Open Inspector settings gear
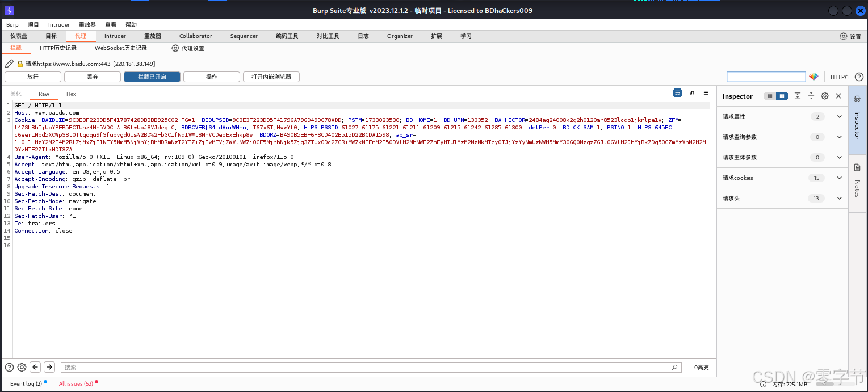868x392 pixels. point(825,96)
